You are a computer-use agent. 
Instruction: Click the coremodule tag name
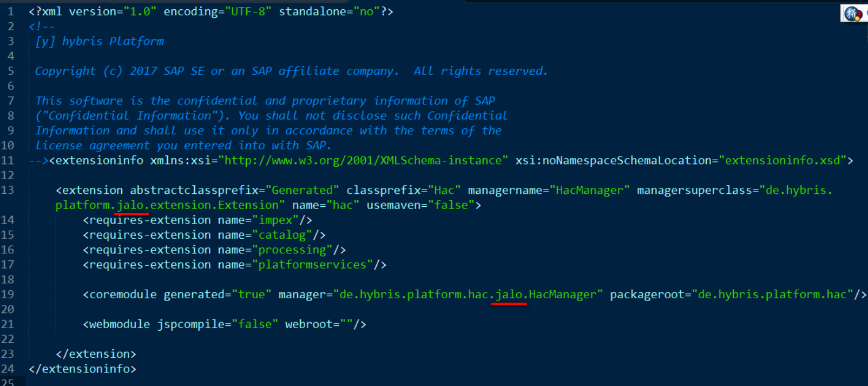[x=123, y=295]
